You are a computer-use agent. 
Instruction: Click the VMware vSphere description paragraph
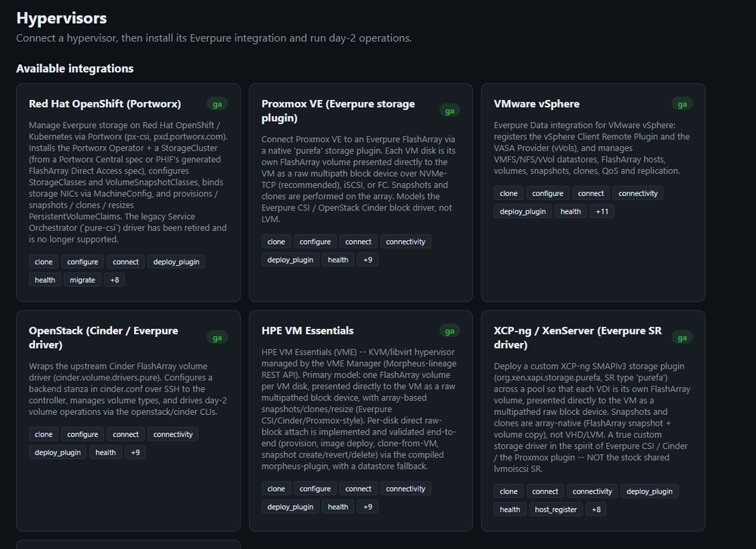point(592,148)
